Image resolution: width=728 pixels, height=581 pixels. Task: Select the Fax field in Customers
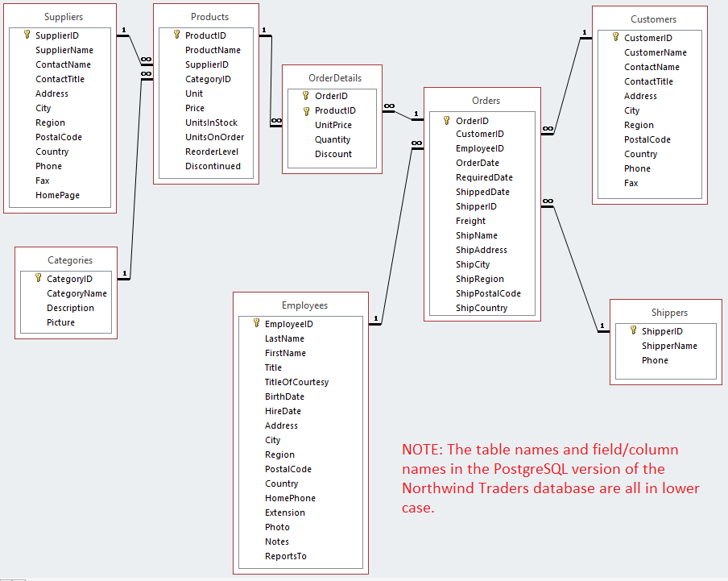631,183
